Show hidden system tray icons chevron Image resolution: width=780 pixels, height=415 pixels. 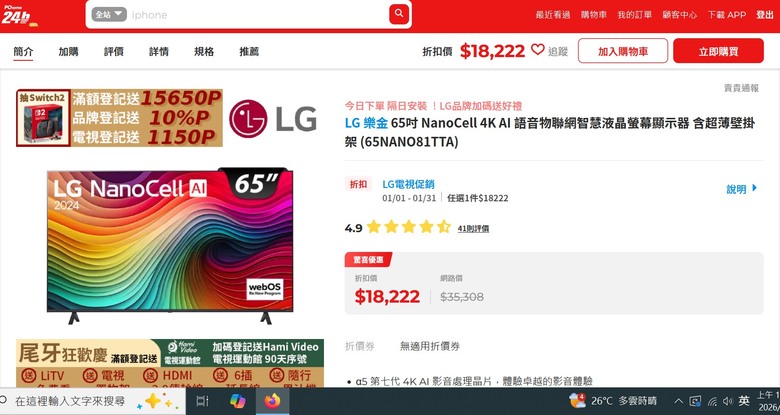coord(678,401)
